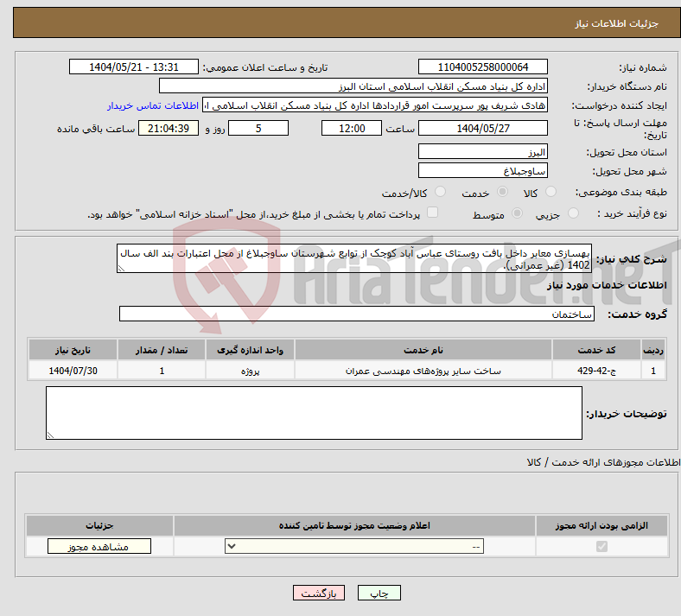Click the نام خدمت column header

(423, 350)
